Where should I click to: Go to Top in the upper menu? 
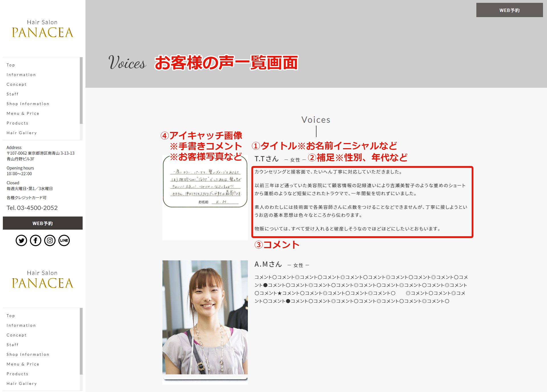(x=11, y=65)
